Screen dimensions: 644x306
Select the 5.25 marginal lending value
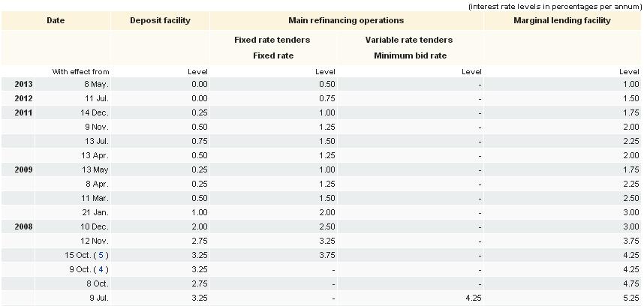(x=630, y=298)
